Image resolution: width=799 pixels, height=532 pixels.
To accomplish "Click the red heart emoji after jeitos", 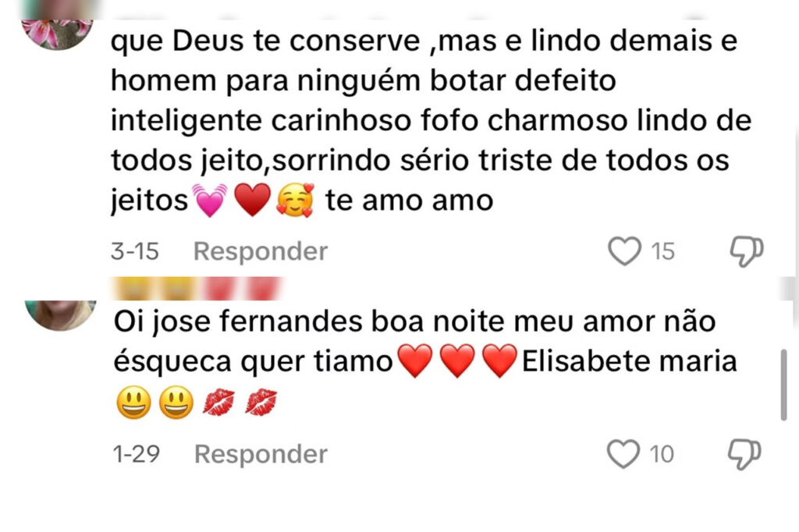I will click(252, 200).
